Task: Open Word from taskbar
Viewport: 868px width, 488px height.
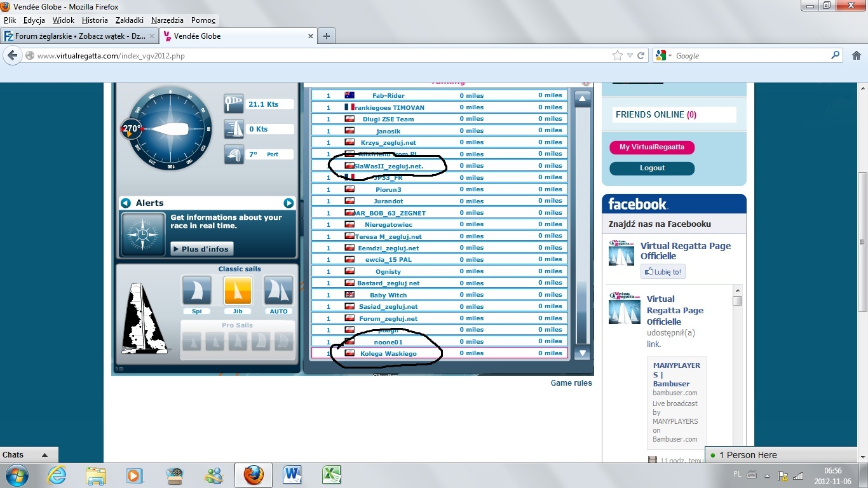Action: (293, 475)
